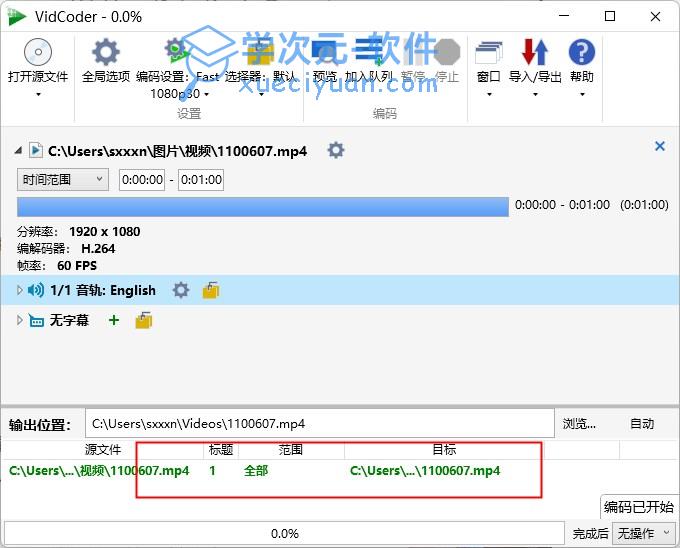Open the Help question mark icon
The image size is (680, 548).
tap(582, 52)
